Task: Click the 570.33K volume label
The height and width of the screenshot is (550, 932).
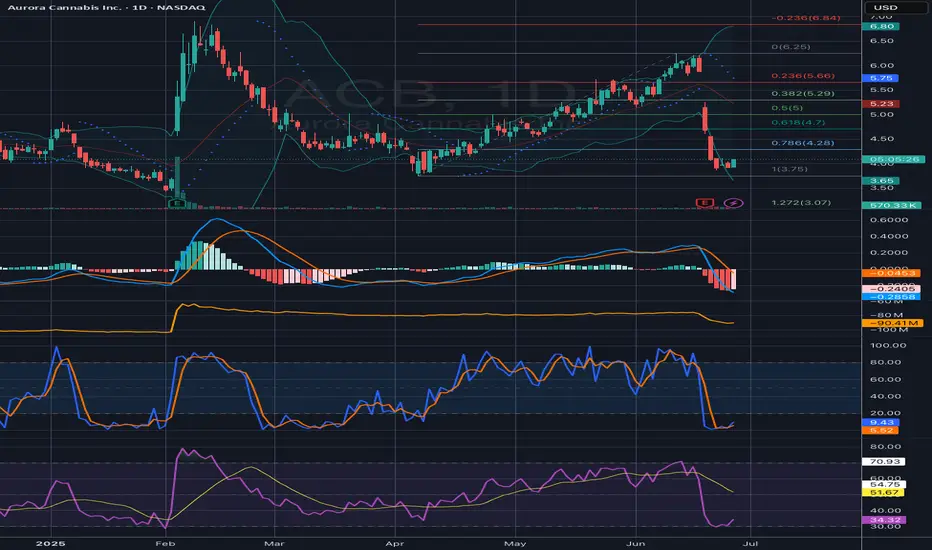Action: click(892, 206)
